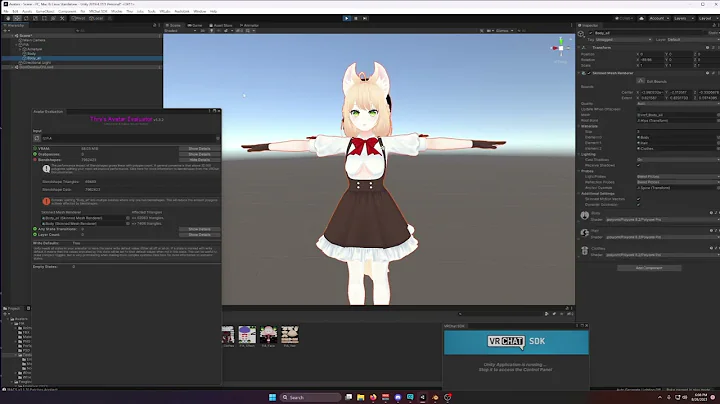Select the Move tool in Unity toolbar
Image resolution: width=720 pixels, height=404 pixels.
(17, 18)
